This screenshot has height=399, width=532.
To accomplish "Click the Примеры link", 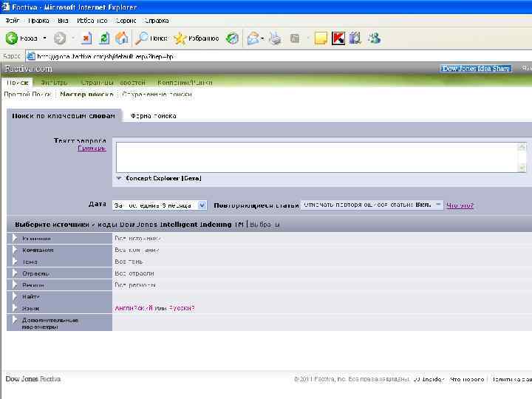I will tap(92, 149).
